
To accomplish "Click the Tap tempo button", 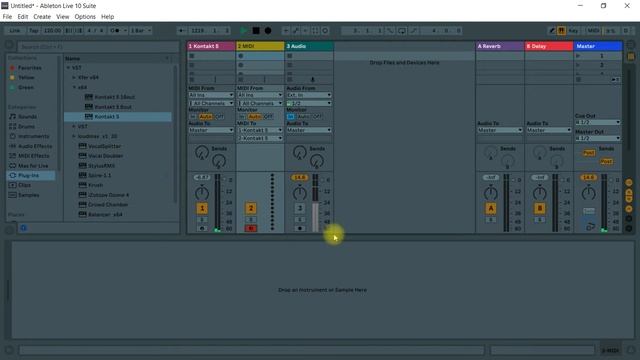I will (33, 31).
